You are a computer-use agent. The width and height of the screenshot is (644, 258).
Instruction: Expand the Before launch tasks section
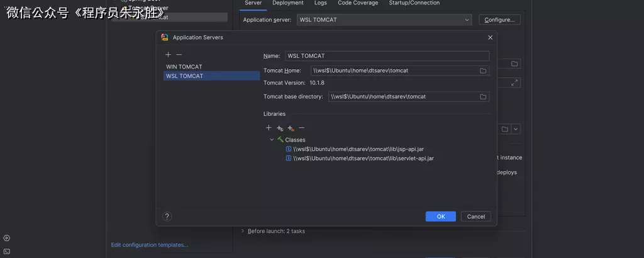point(243,231)
